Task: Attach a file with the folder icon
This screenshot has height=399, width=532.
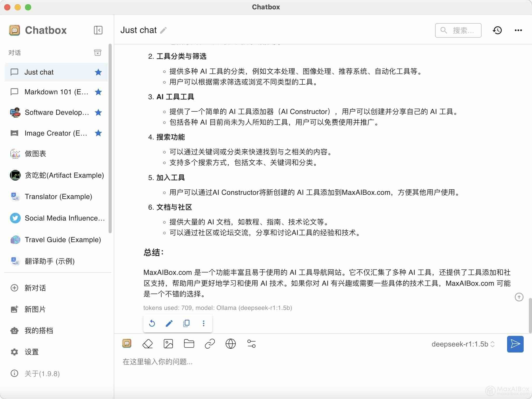Action: 189,344
